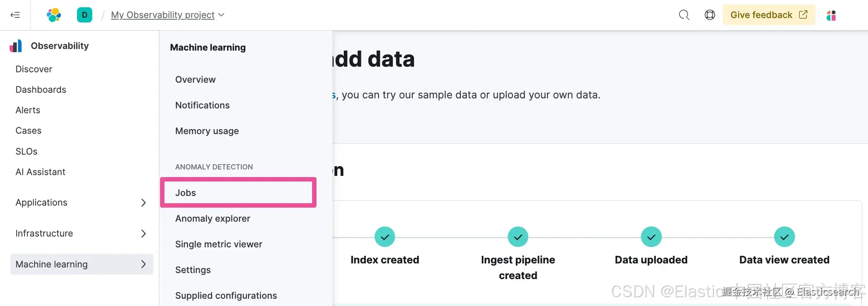
Task: Go to Discover in sidebar
Action: click(x=34, y=69)
